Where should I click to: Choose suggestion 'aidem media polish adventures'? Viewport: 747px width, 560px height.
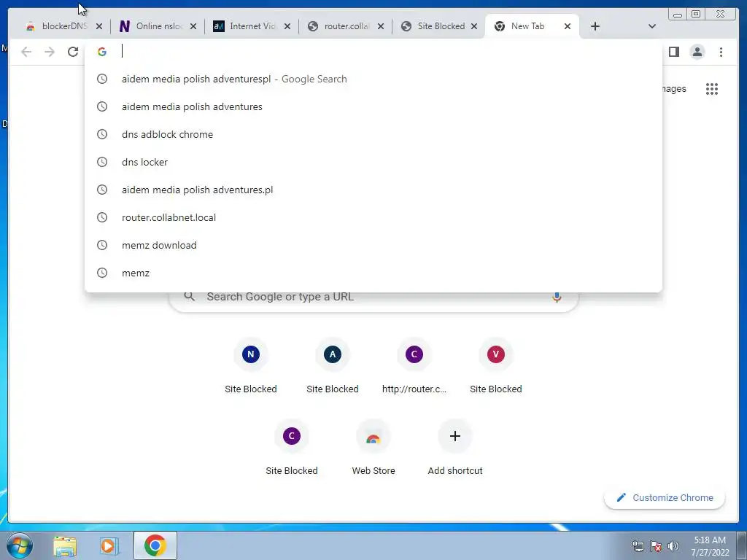tap(373, 106)
